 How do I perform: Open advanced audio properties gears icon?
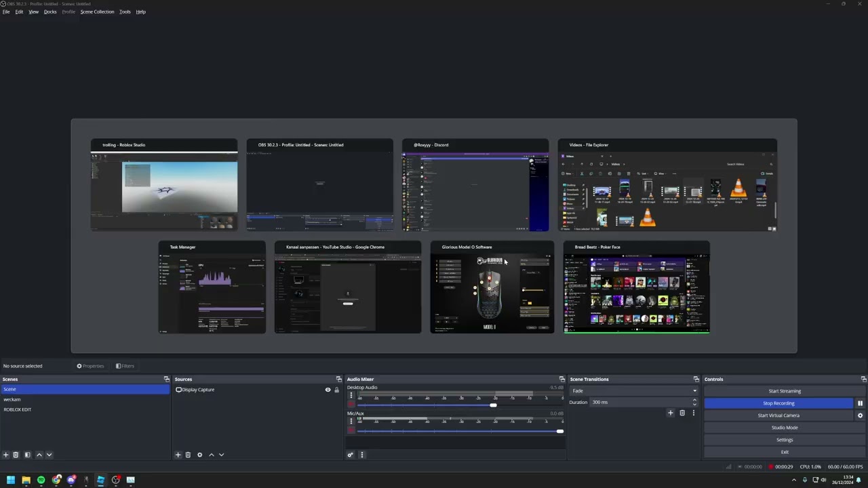tap(350, 455)
